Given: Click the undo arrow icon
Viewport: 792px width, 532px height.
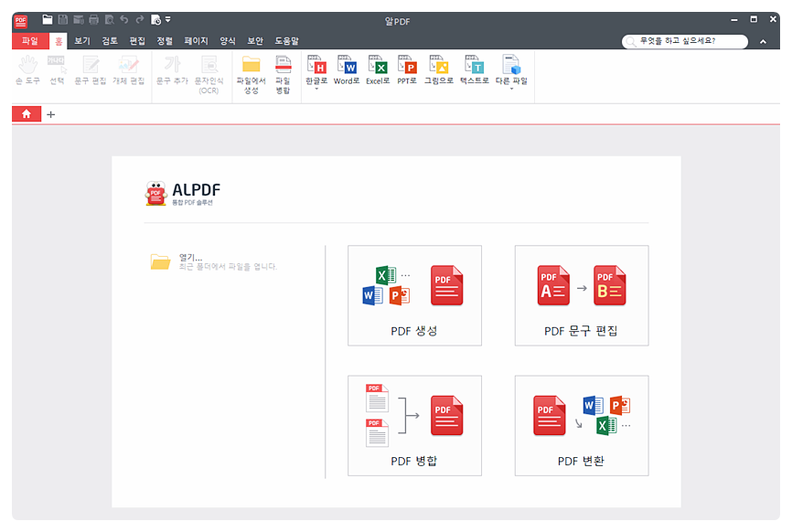Looking at the screenshot, I should point(124,20).
